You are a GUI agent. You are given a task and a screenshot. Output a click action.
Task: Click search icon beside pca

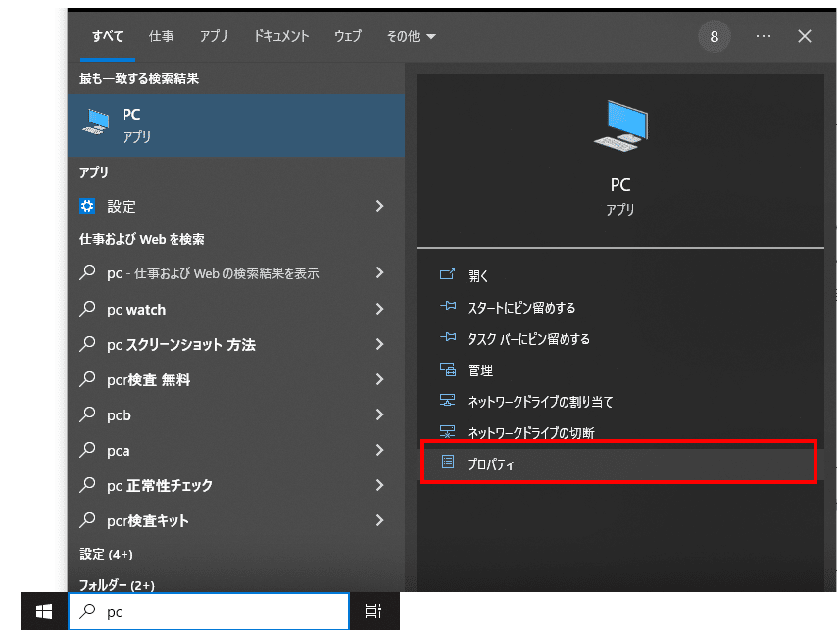(87, 450)
